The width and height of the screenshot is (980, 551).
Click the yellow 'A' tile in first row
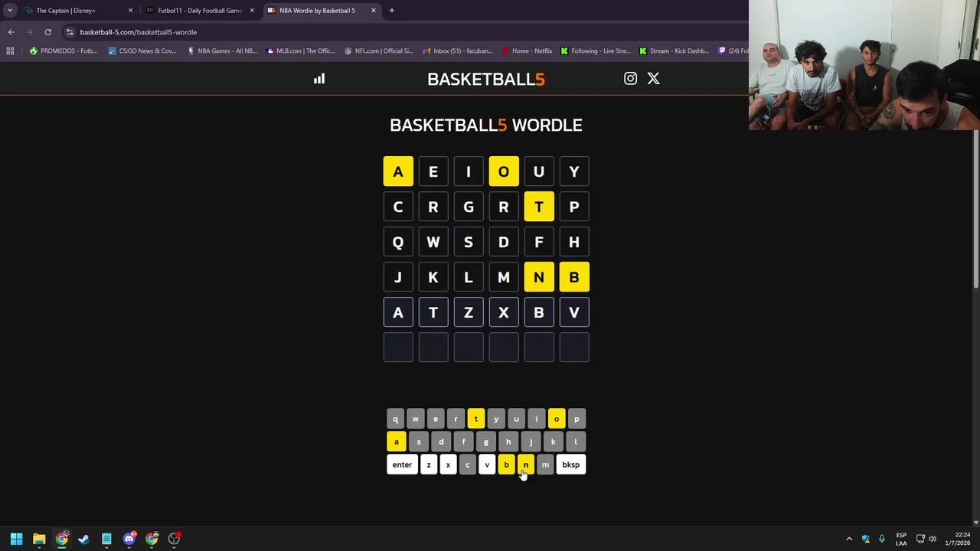(398, 171)
